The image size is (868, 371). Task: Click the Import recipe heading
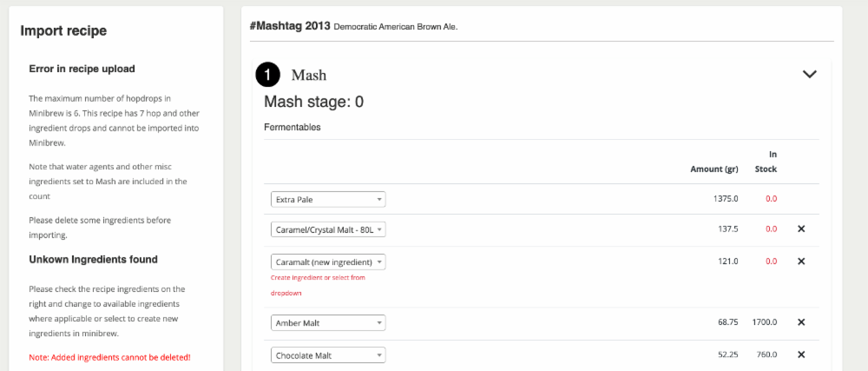pyautogui.click(x=63, y=31)
